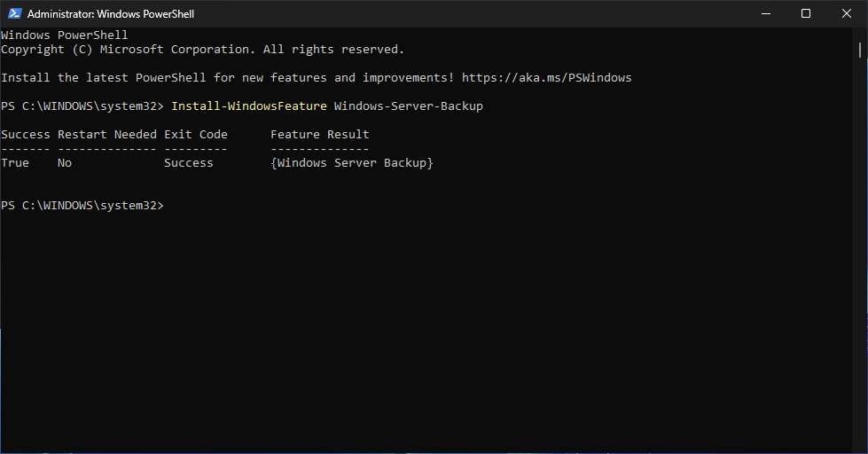This screenshot has height=454, width=868.
Task: Click the Microsoft Corporation copyright line
Action: 202,50
